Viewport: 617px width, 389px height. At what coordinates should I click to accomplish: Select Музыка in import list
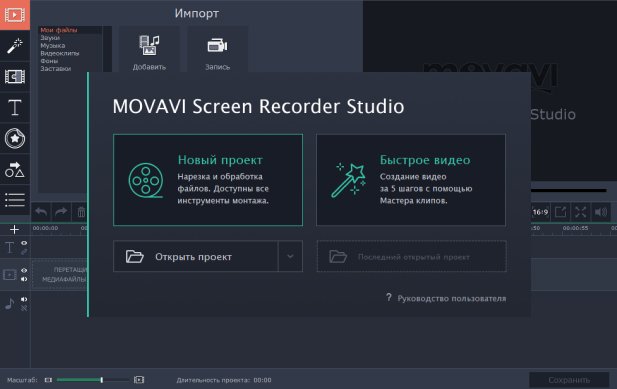53,46
